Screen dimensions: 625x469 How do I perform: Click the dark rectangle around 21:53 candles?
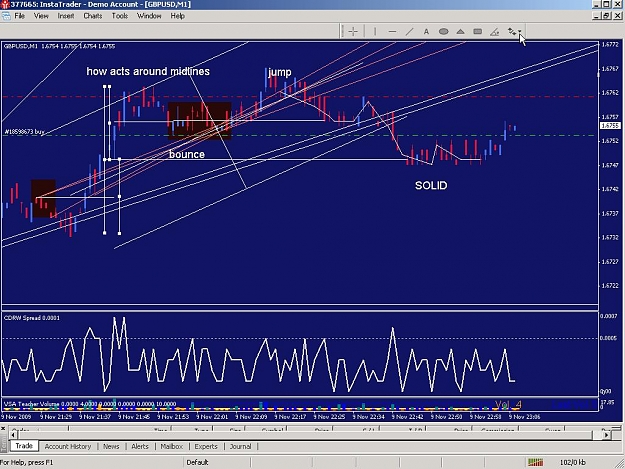click(x=199, y=121)
